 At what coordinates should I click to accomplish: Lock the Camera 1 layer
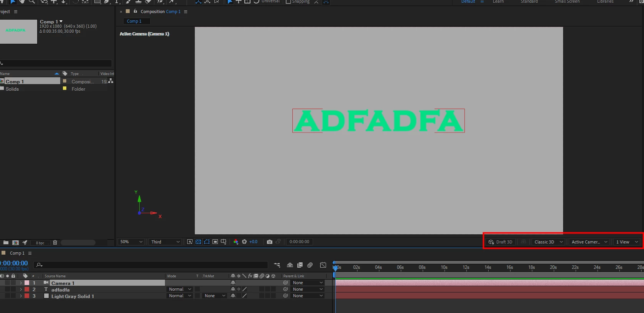13,283
